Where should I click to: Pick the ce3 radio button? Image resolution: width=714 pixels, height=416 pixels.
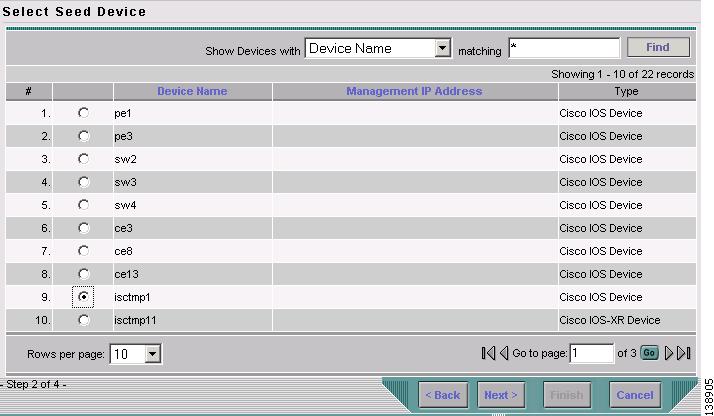point(83,228)
